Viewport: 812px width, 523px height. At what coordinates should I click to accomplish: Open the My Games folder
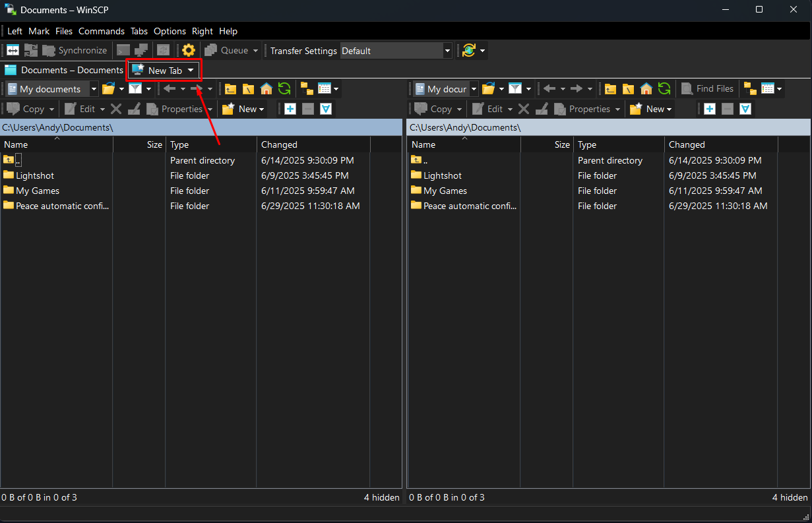click(x=37, y=191)
